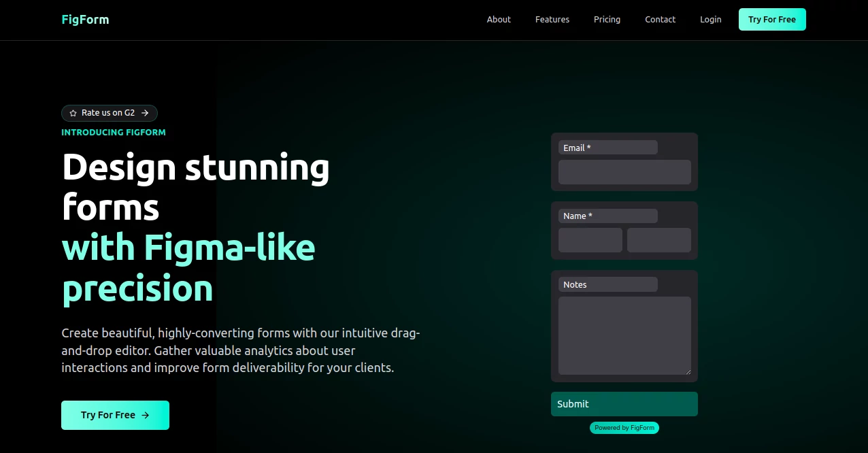Click the second Name input box
868x453 pixels.
pos(658,240)
